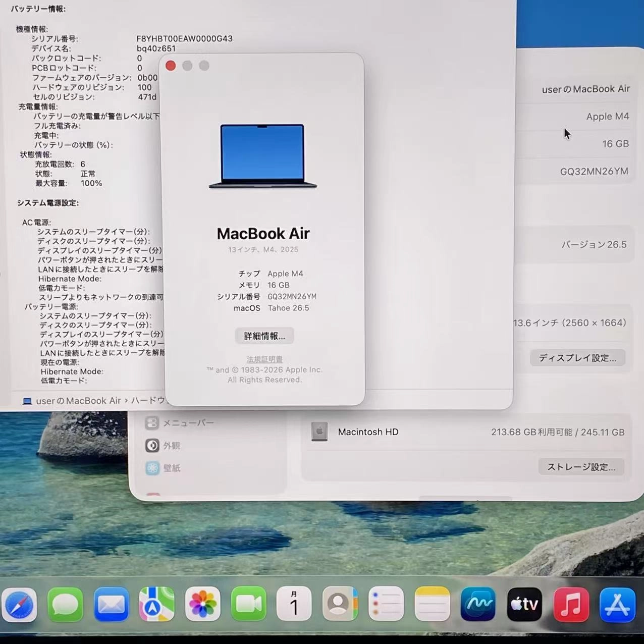This screenshot has height=644, width=644.
Task: Click the バッテリー情報 heading in System Information
Action: click(x=38, y=9)
